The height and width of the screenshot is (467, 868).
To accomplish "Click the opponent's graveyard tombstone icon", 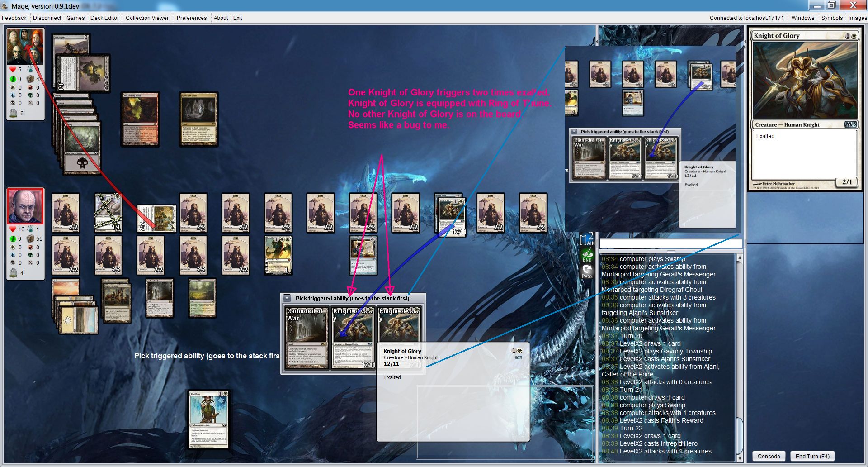I will (13, 114).
